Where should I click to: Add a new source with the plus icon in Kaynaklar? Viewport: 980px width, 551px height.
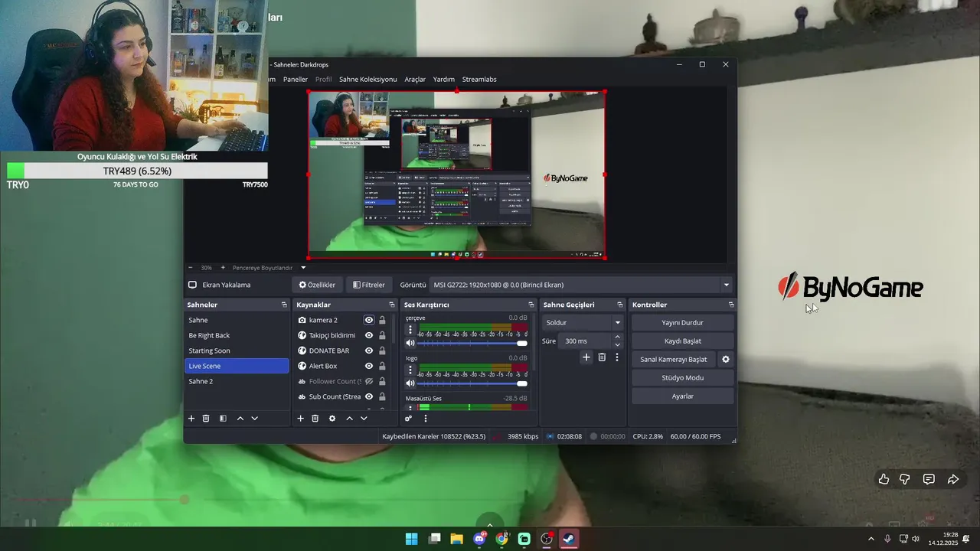click(x=301, y=419)
